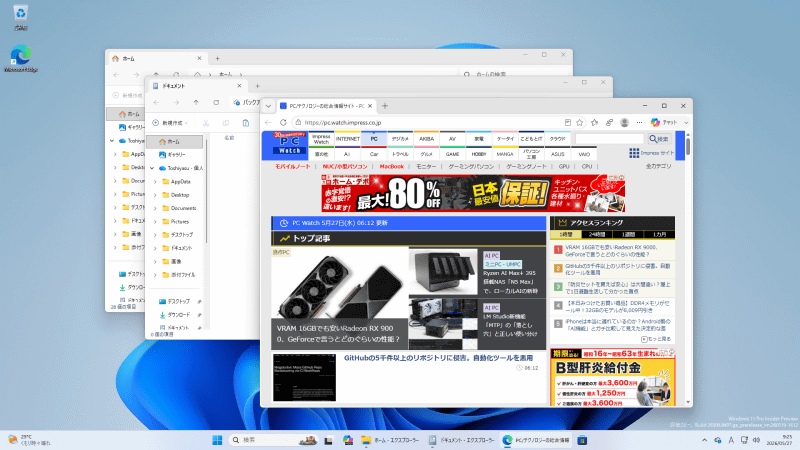Reload the page in Edge
This screenshot has width=800, height=450.
(x=283, y=122)
